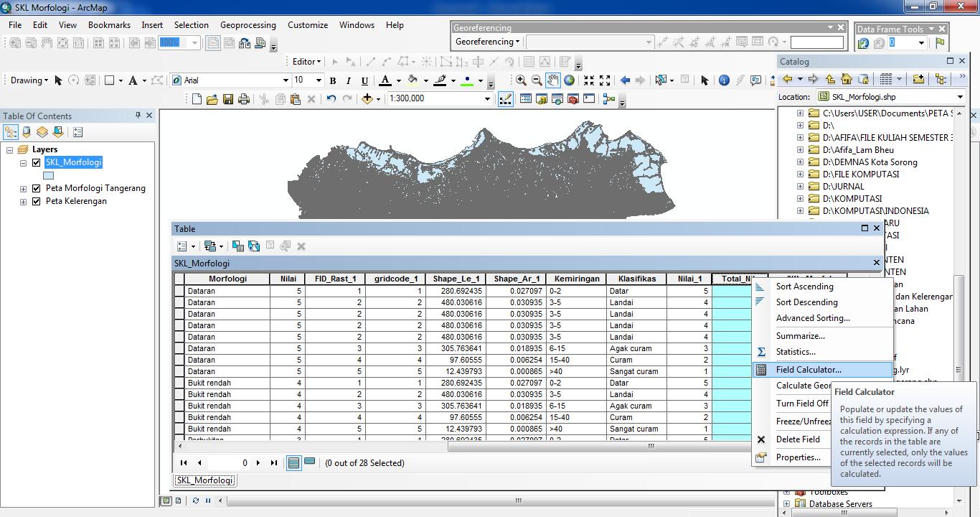The image size is (980, 517).
Task: Hide the Peta Kelerengan layer
Action: point(37,201)
